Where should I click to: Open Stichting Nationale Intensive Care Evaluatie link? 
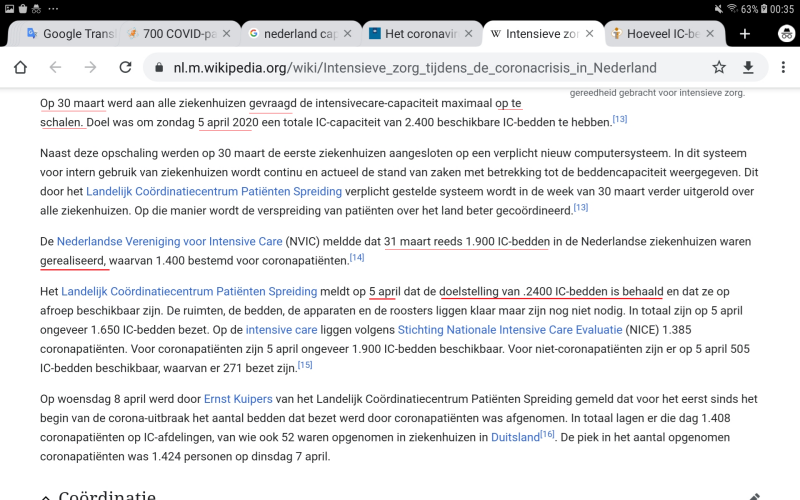[x=510, y=330]
